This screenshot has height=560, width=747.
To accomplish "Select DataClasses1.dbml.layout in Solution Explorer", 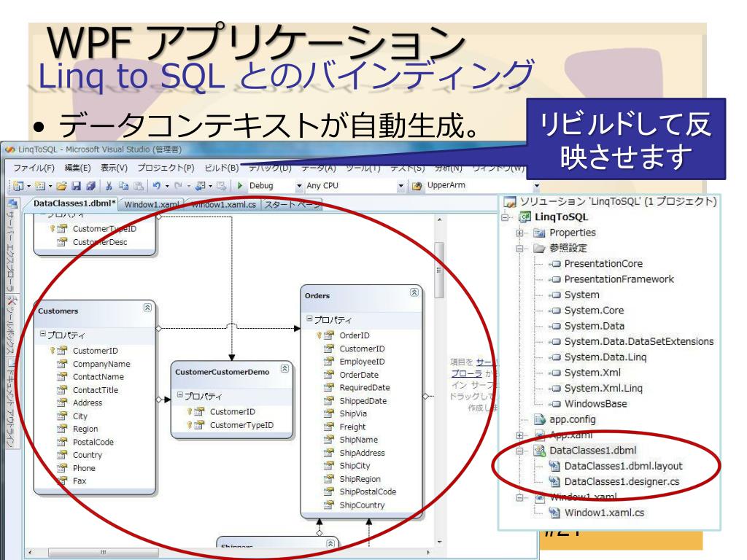I will (x=623, y=466).
